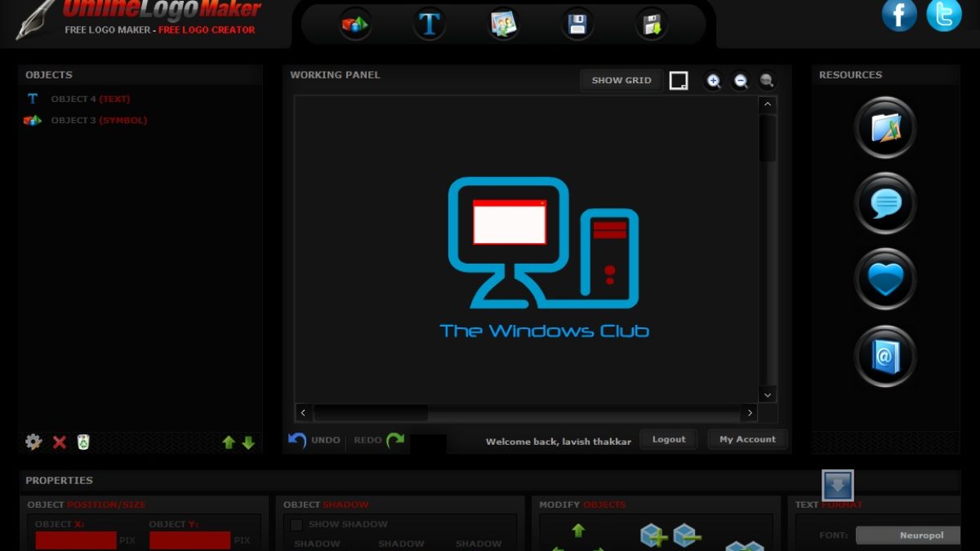Click the canvas horizontal scroll left arrow

[x=303, y=413]
